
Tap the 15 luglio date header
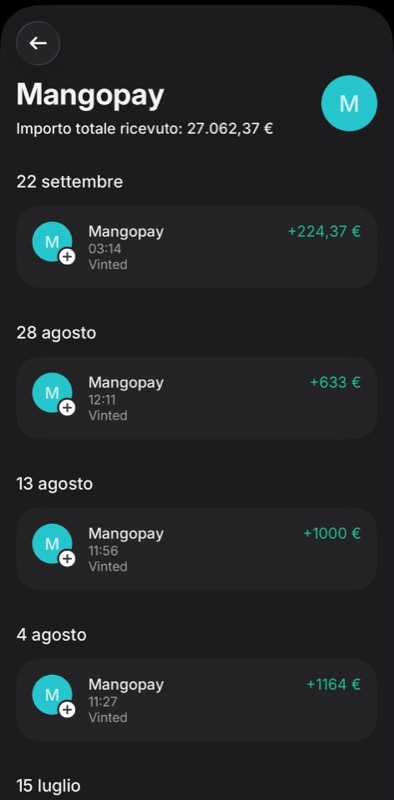(48, 785)
